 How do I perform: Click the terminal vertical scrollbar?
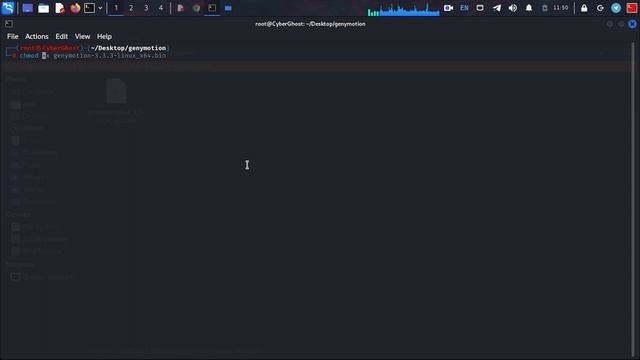633,200
